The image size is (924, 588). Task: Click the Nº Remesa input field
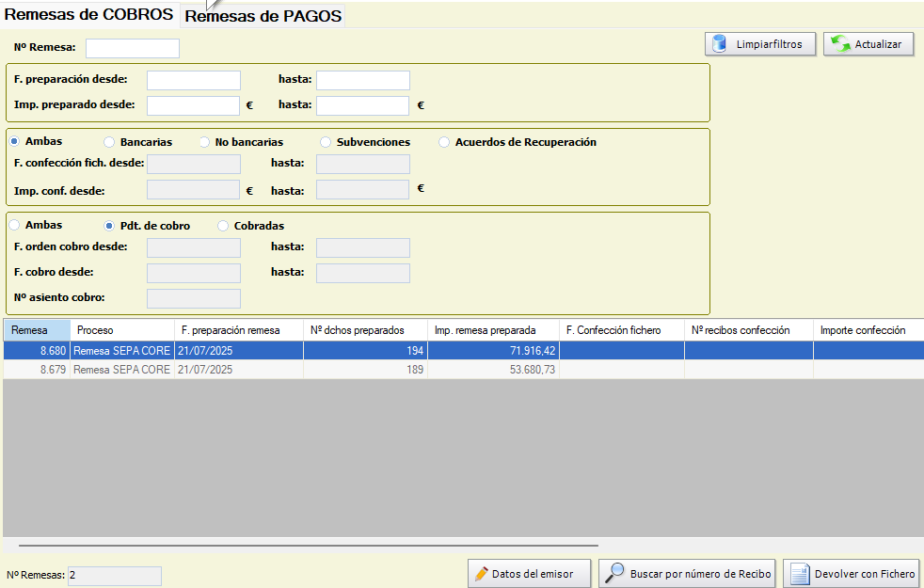(x=132, y=48)
